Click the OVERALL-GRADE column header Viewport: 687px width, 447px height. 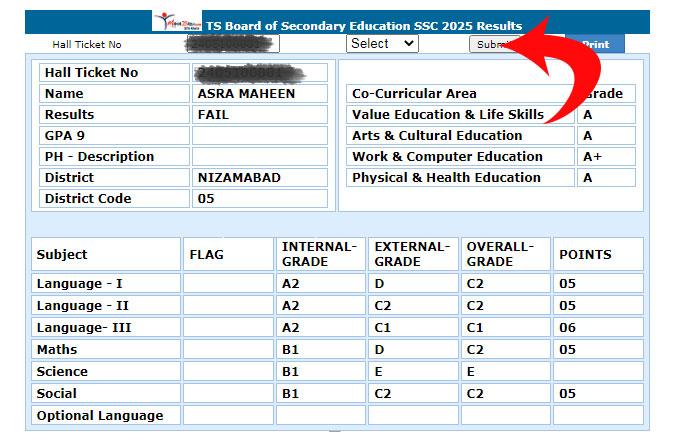(506, 254)
